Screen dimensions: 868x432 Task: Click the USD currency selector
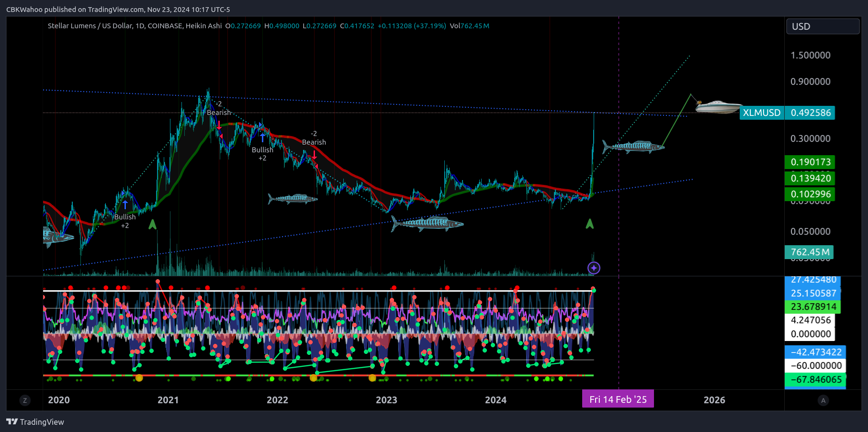point(823,26)
